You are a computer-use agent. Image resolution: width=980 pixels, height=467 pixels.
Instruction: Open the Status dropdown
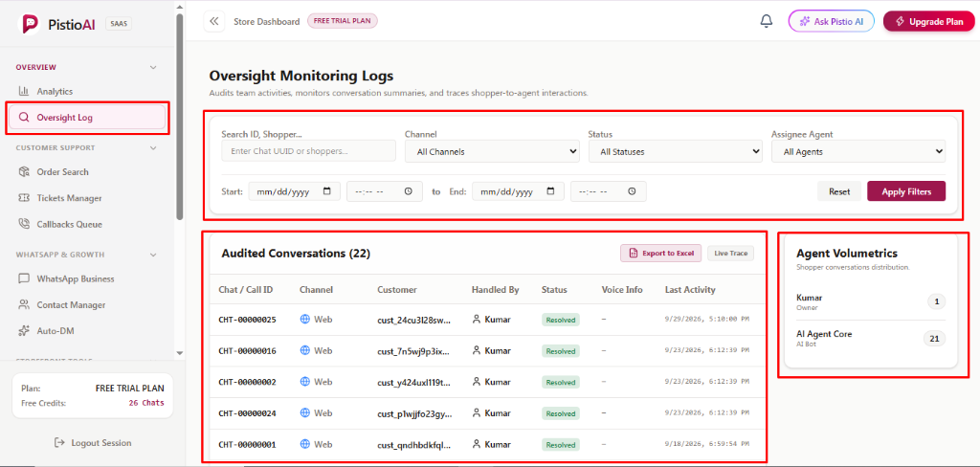click(x=675, y=151)
